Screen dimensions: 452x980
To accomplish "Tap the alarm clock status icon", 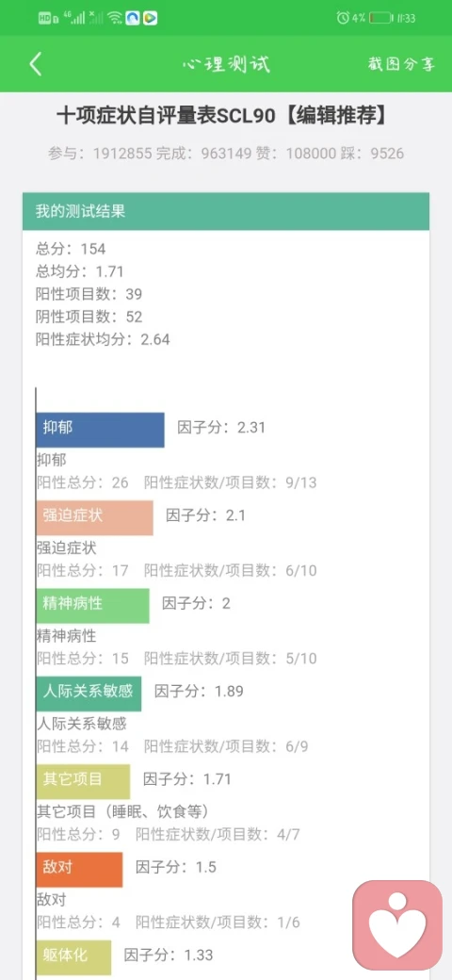I will 342,18.
